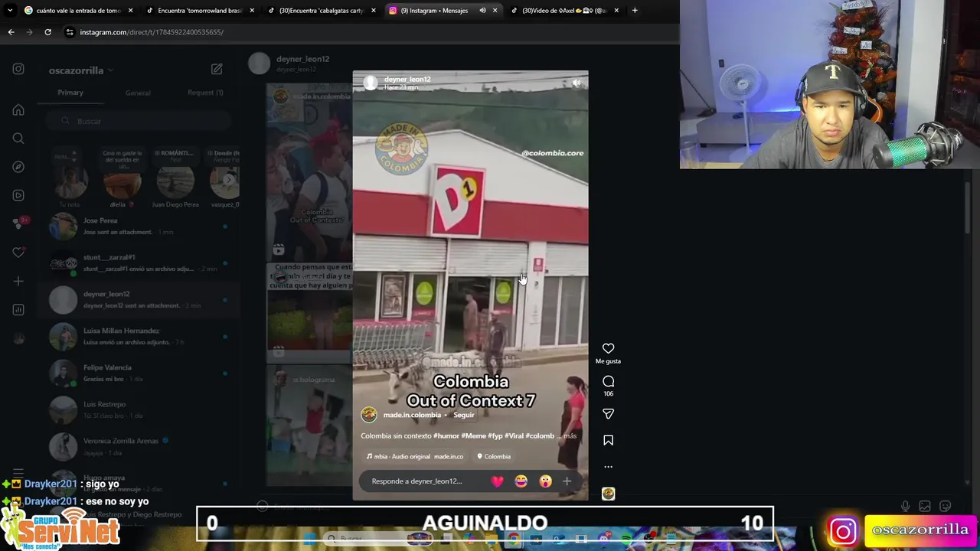Screen dimensions: 980x551
Task: Share the reel with paper-plane icon
Action: point(608,413)
